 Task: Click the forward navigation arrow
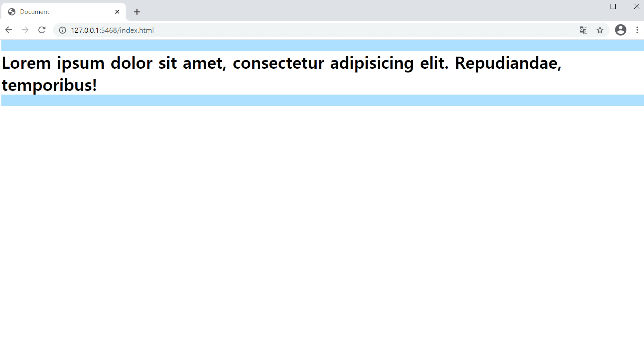[25, 30]
